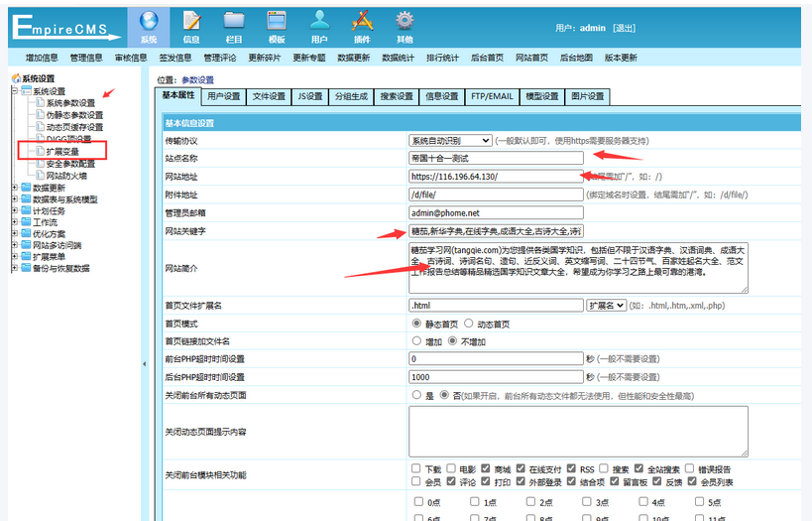The height and width of the screenshot is (521, 812).
Task: Switch to the JS设置 tab
Action: coord(310,96)
